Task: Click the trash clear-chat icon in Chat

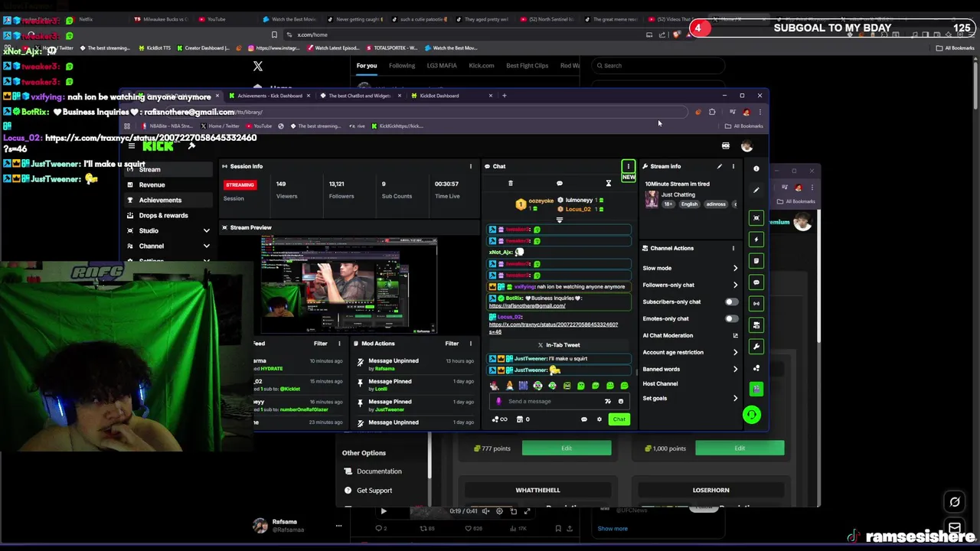Action: click(511, 183)
